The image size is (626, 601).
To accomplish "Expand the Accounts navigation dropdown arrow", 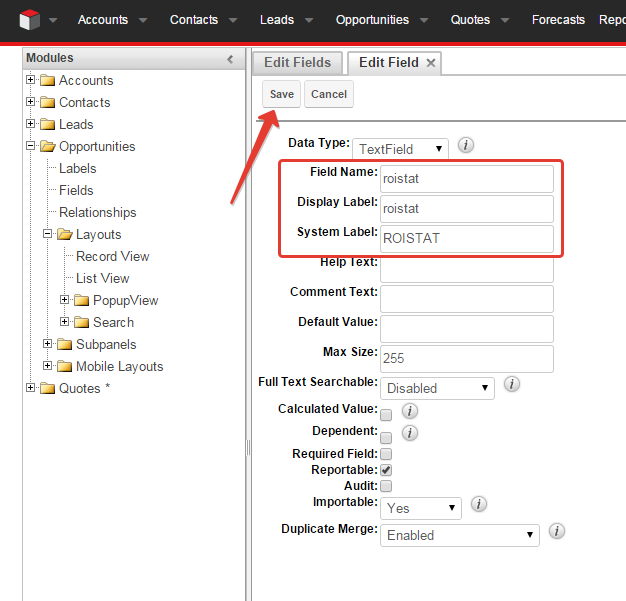I will coord(143,20).
